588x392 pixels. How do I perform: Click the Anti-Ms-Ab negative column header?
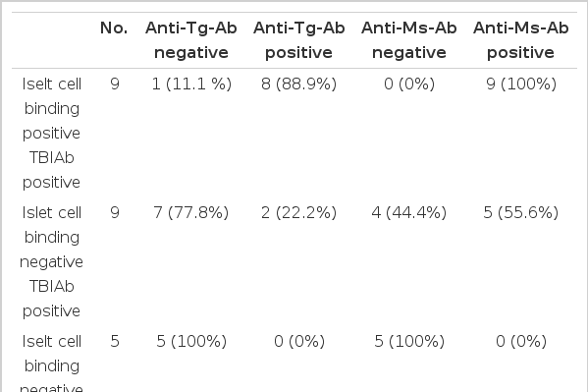409,40
